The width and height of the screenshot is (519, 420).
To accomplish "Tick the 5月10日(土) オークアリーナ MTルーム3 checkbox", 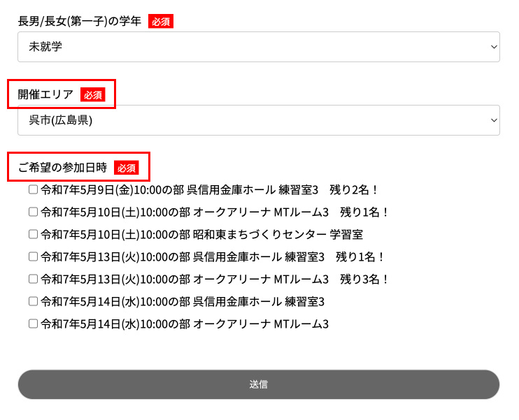I will pyautogui.click(x=33, y=212).
